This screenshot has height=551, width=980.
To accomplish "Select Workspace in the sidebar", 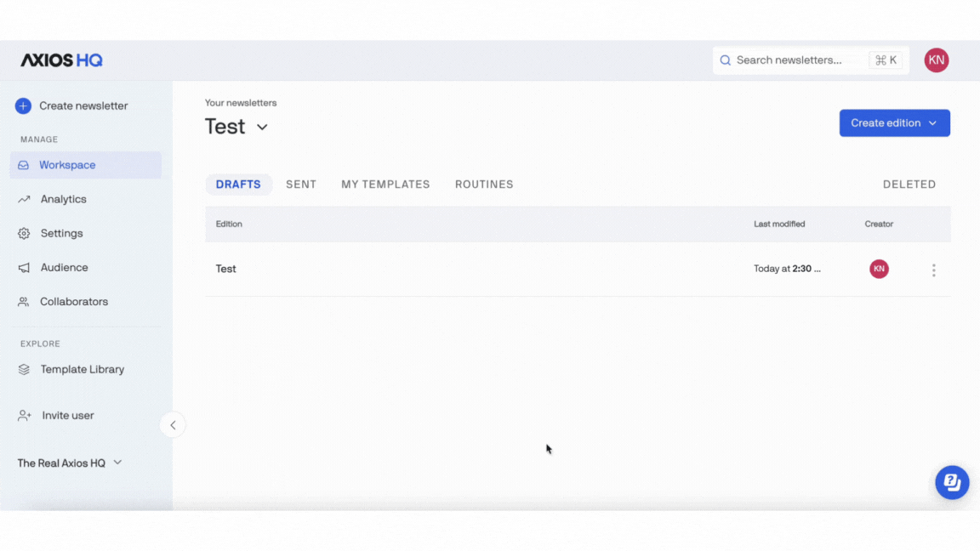I will point(86,165).
